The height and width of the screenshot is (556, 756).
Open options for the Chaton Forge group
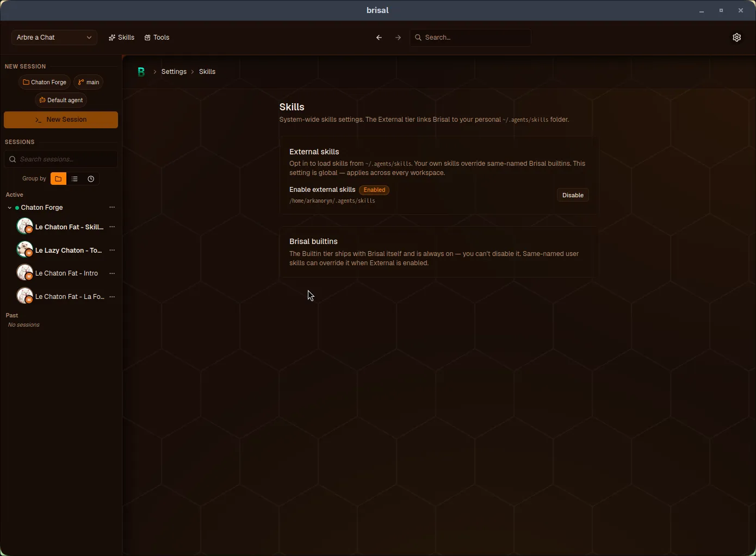tap(112, 207)
